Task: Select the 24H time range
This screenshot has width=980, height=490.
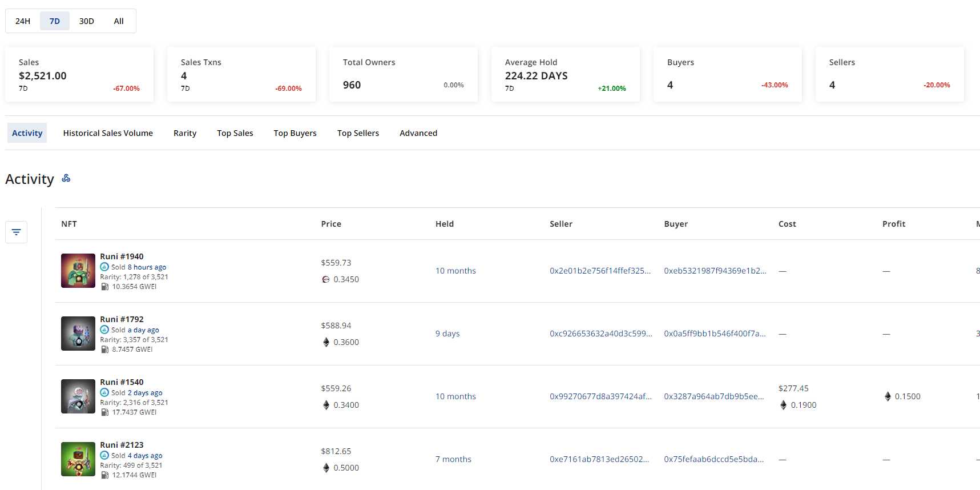Action: pyautogui.click(x=23, y=21)
